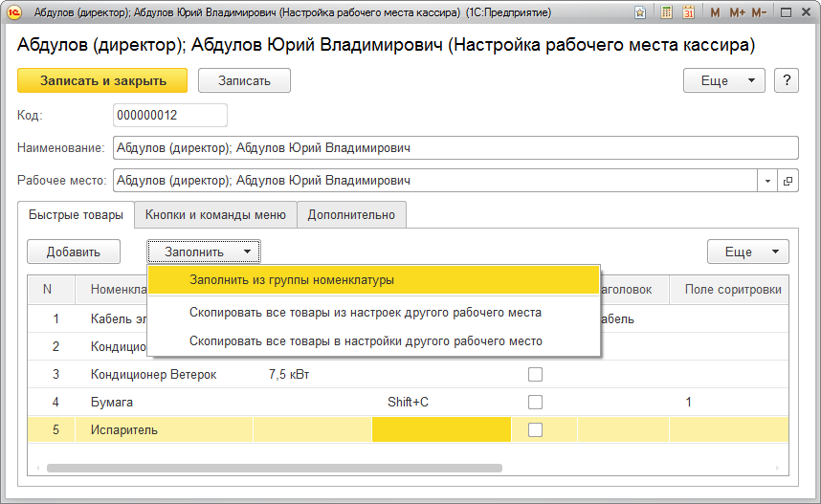The width and height of the screenshot is (821, 504).
Task: Click the Записать и закрыть button
Action: pos(102,80)
